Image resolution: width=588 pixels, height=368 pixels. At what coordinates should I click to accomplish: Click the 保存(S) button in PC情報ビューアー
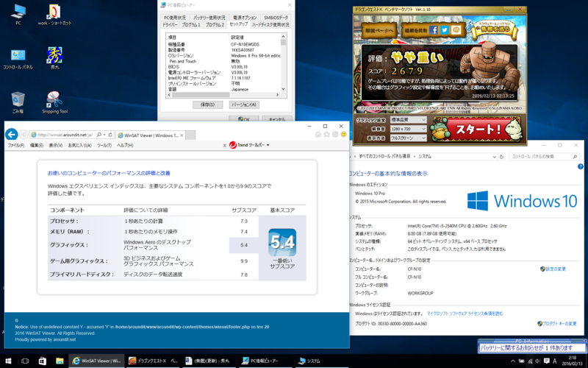point(207,105)
